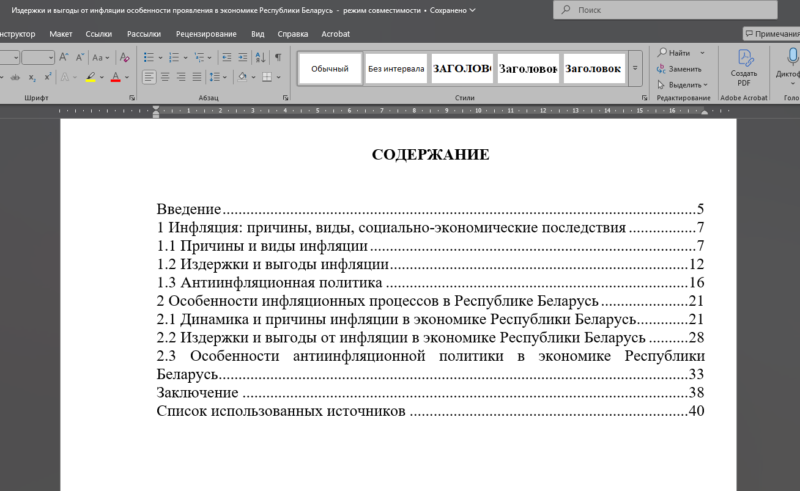
Task: Click the first-line indent marker on ruler
Action: (156, 108)
